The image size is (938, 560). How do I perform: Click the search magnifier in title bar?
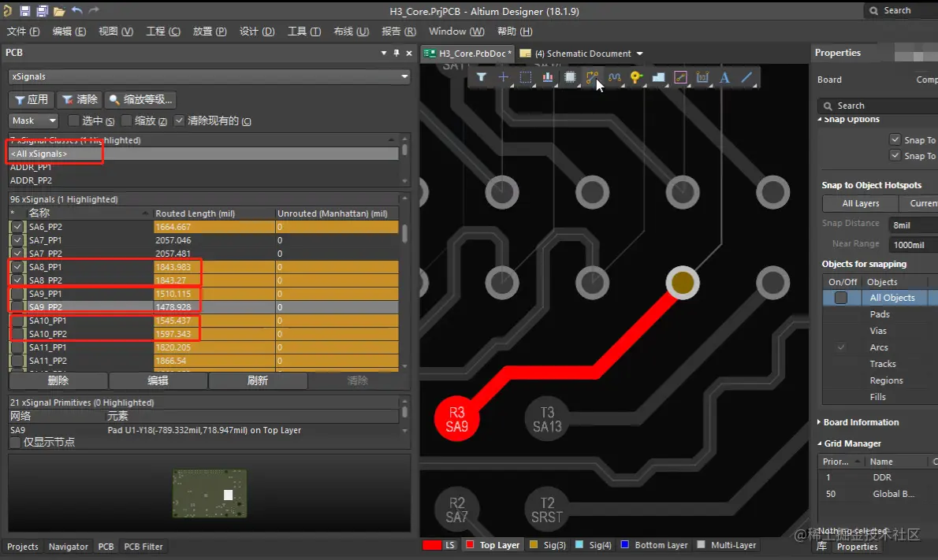point(873,11)
